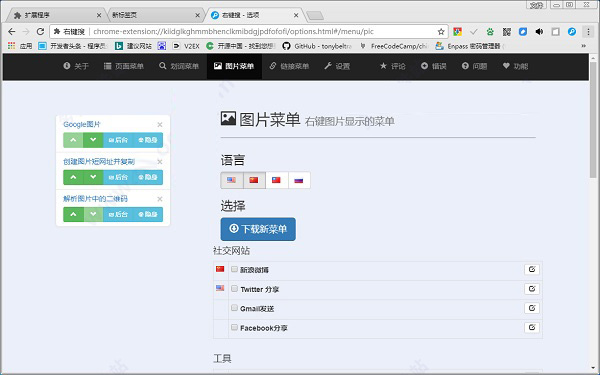Move 创建图片短网址并复制 down
Viewport: 600px width, 375px height.
coord(93,177)
